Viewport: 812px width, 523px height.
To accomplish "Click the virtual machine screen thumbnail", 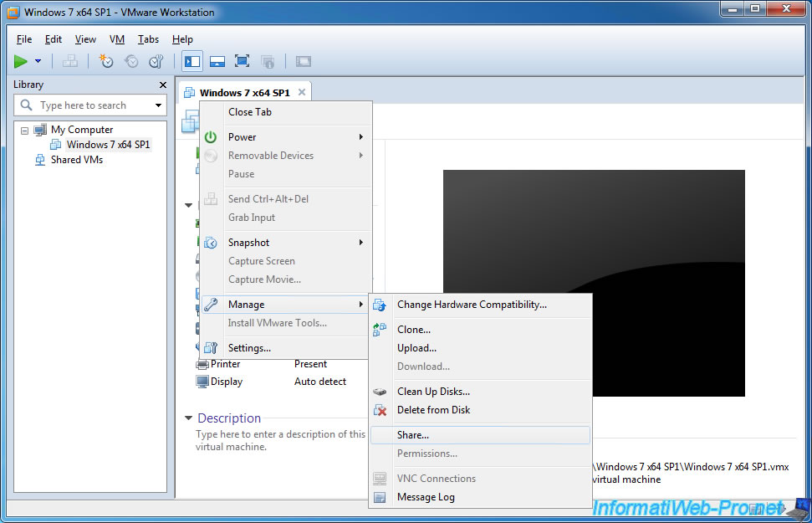I will 594,283.
